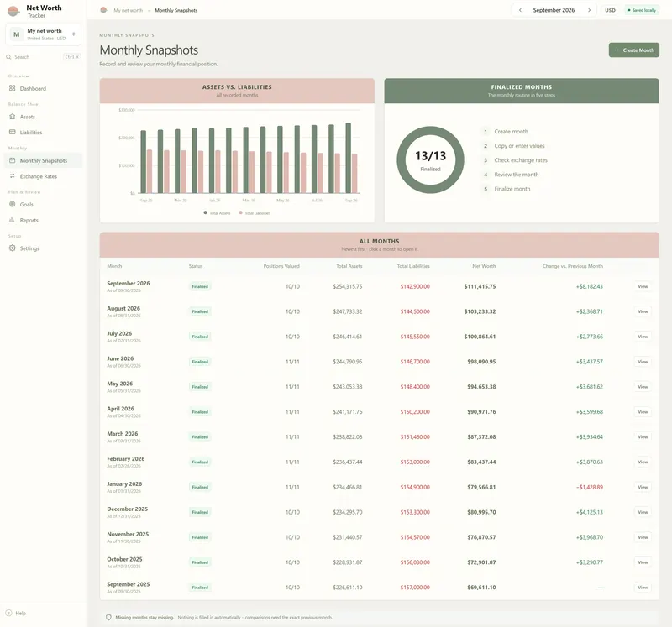View the June 2026 snapshot

click(643, 362)
